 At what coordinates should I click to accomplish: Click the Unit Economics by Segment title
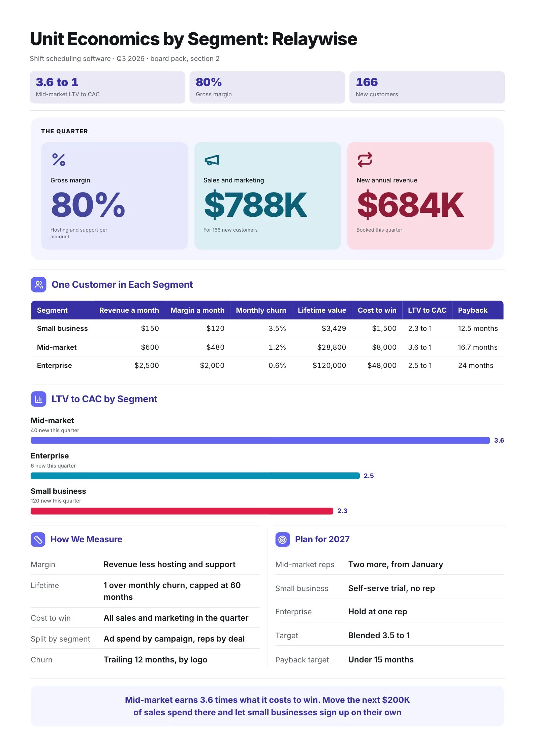tap(194, 39)
